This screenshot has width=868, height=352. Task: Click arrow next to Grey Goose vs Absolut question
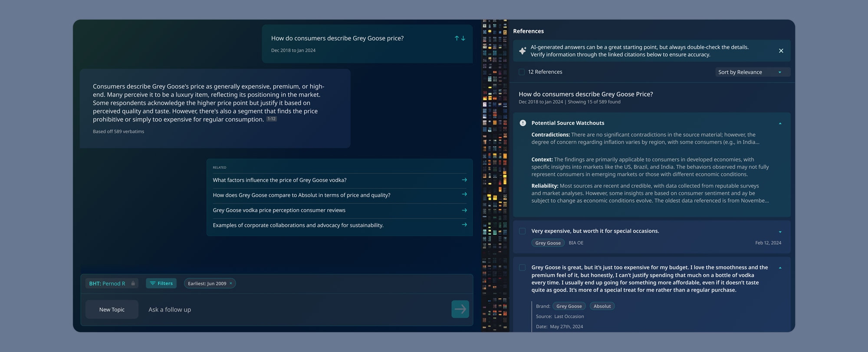point(464,194)
